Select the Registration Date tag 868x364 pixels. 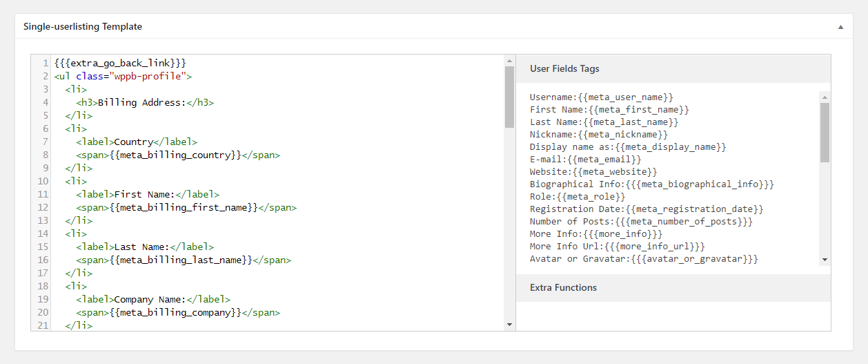tap(647, 209)
